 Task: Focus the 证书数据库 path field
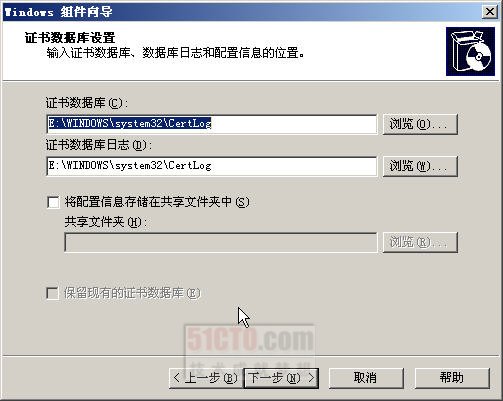[212, 124]
